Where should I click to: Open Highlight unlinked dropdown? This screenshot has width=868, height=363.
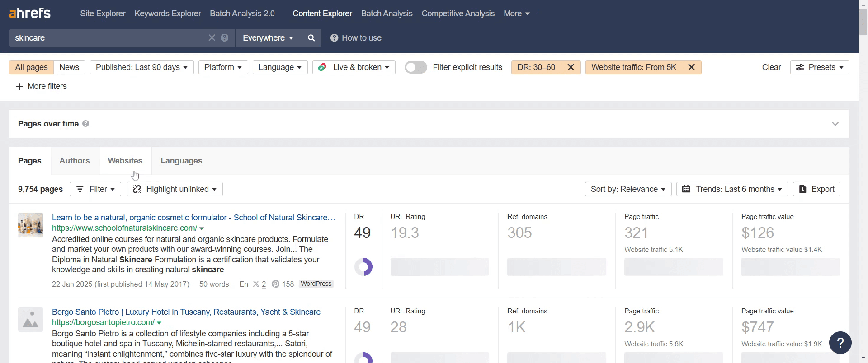point(175,189)
